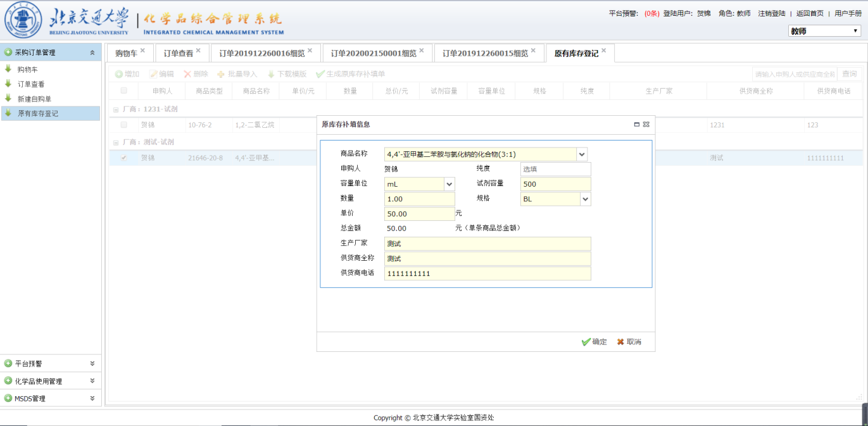Click the 注销登陆 logout link
The height and width of the screenshot is (426, 868).
[x=771, y=13]
